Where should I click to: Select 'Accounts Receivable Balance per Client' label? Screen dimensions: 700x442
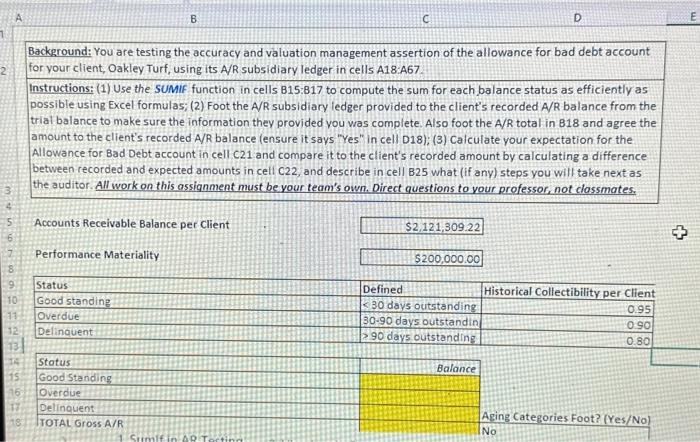tap(132, 224)
